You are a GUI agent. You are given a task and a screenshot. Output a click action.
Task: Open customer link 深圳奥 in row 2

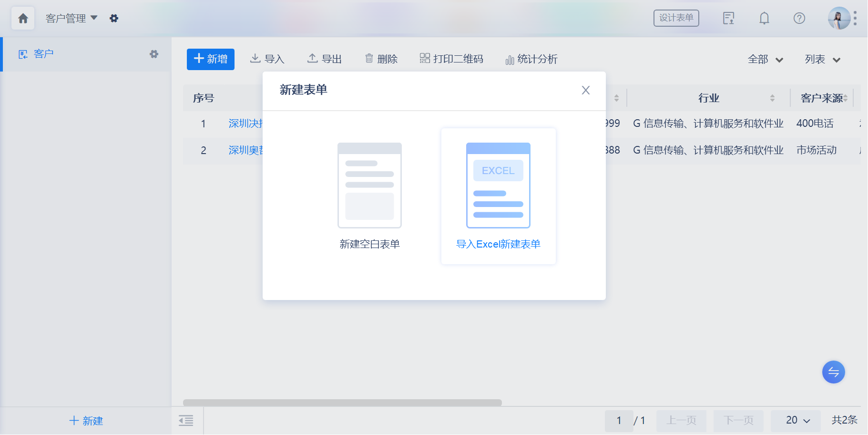(245, 150)
